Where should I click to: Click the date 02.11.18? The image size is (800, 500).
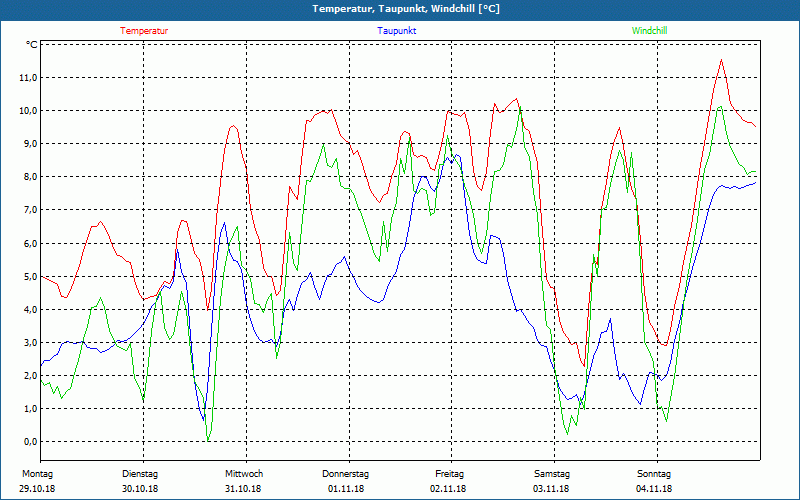tap(448, 489)
